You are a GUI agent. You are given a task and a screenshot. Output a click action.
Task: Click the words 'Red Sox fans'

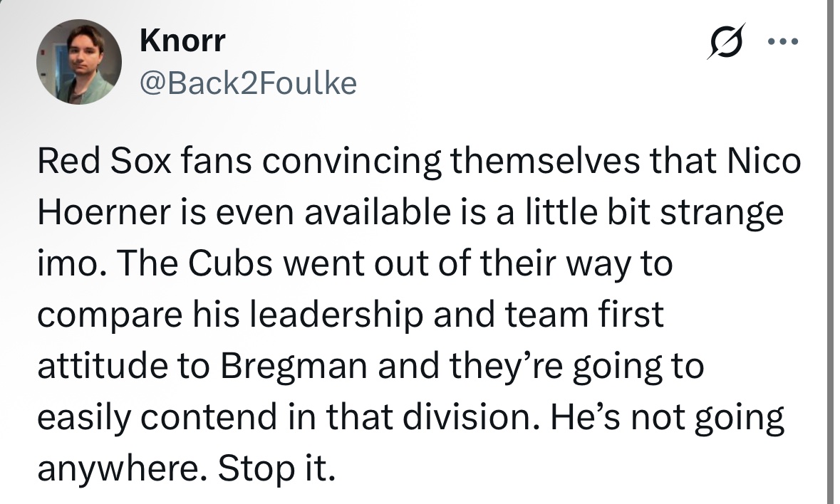point(144,160)
